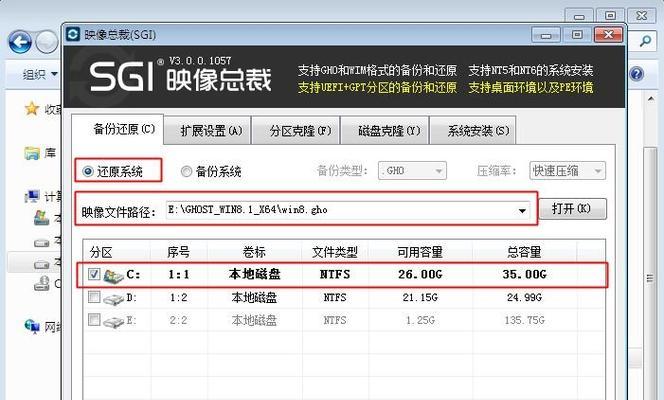The image size is (664, 400).
Task: Click the 序号 column header
Action: pos(179,253)
